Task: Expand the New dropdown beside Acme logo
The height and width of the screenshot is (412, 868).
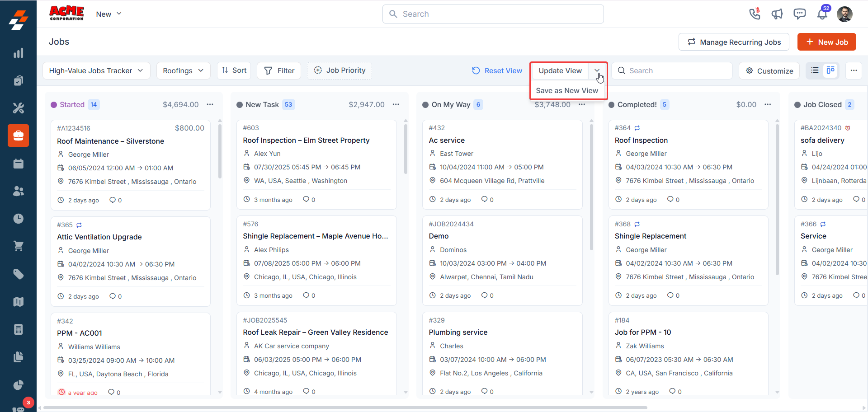Action: pyautogui.click(x=108, y=14)
